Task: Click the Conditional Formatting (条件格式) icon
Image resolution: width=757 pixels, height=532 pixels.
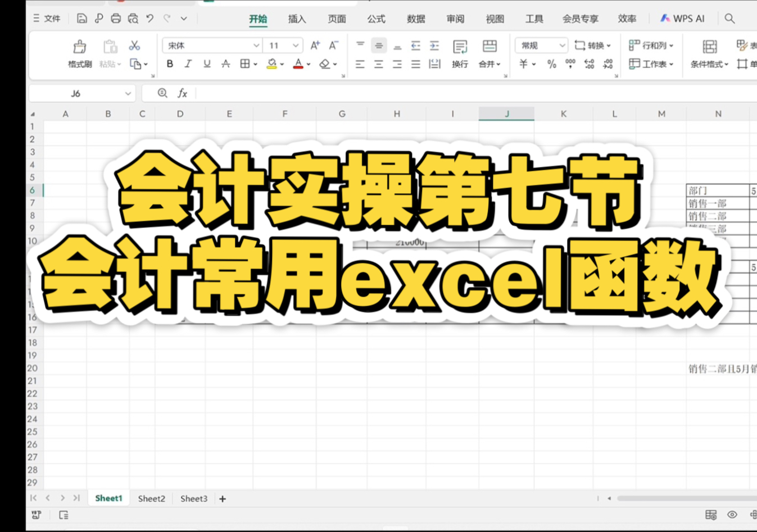Action: pyautogui.click(x=710, y=47)
